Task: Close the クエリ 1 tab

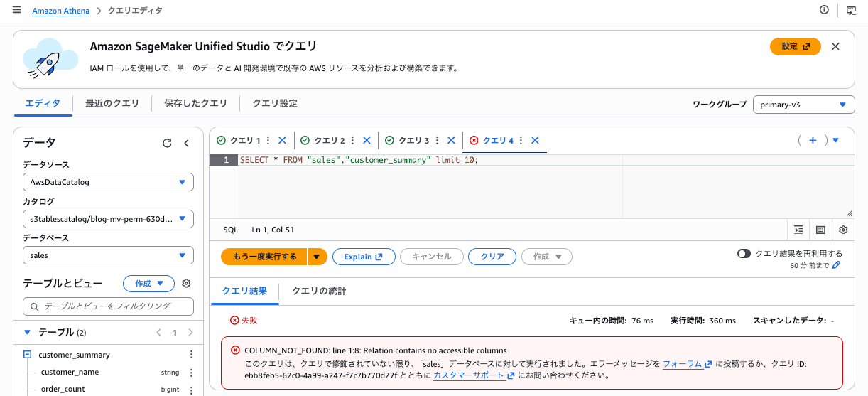Action: (x=282, y=141)
